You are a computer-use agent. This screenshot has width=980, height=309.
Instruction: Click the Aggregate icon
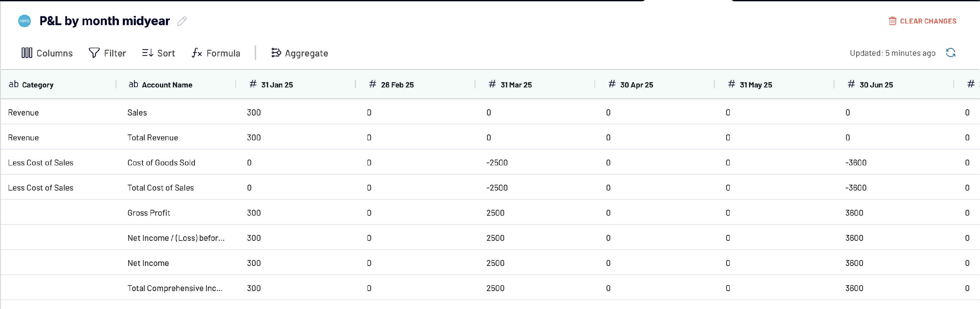click(276, 53)
